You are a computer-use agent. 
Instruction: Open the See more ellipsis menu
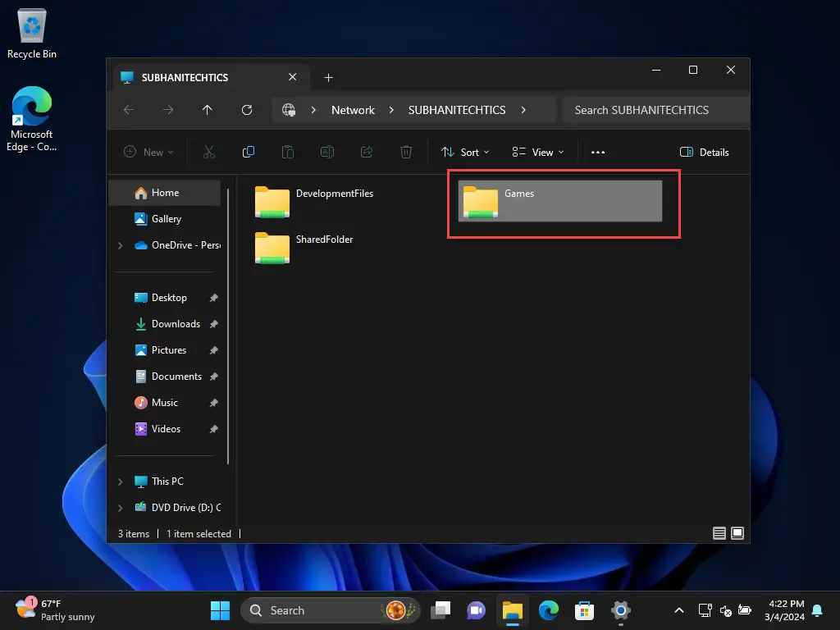[x=598, y=152]
